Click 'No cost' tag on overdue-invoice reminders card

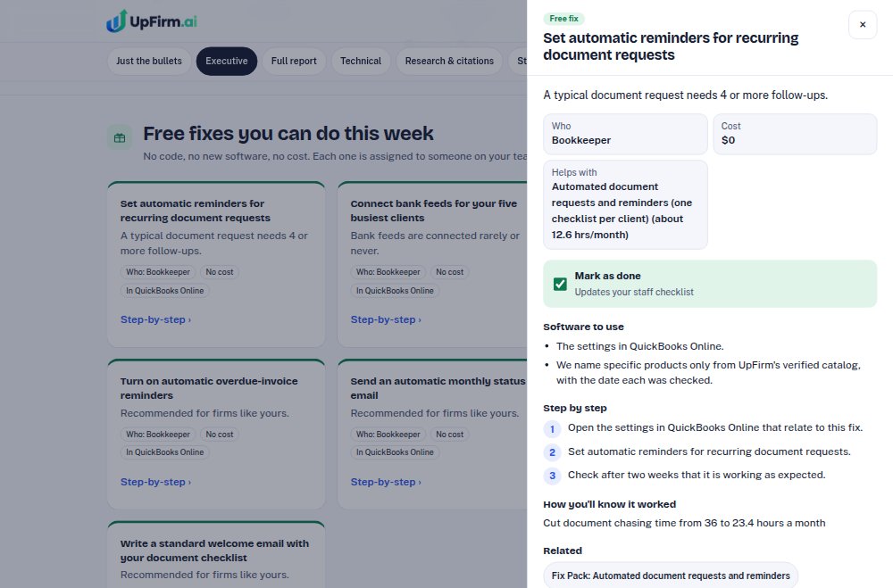click(220, 435)
